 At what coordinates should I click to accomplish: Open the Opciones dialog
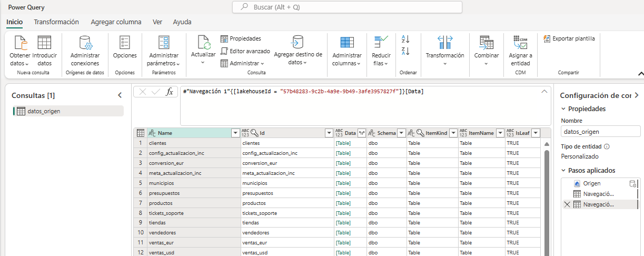pos(125,47)
